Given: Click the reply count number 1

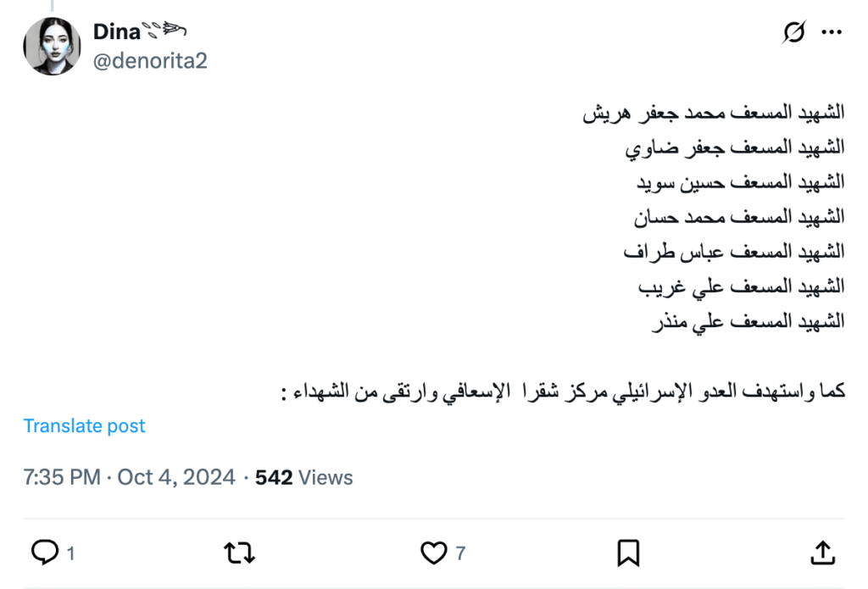Looking at the screenshot, I should [x=70, y=554].
